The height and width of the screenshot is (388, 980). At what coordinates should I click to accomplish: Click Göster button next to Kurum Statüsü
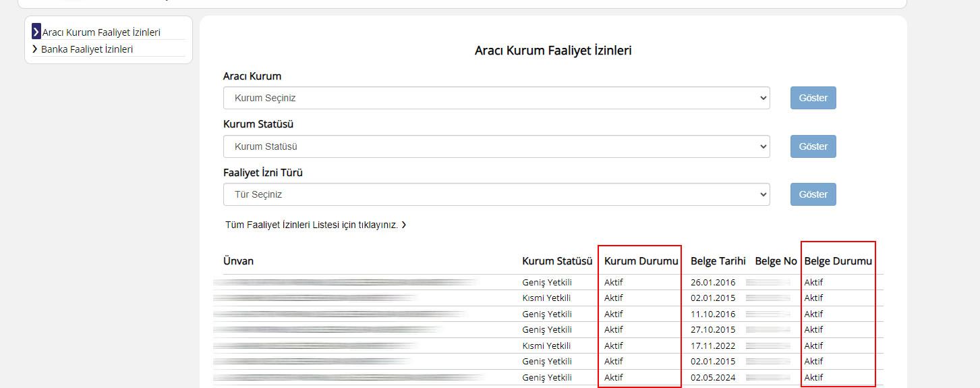(x=813, y=146)
